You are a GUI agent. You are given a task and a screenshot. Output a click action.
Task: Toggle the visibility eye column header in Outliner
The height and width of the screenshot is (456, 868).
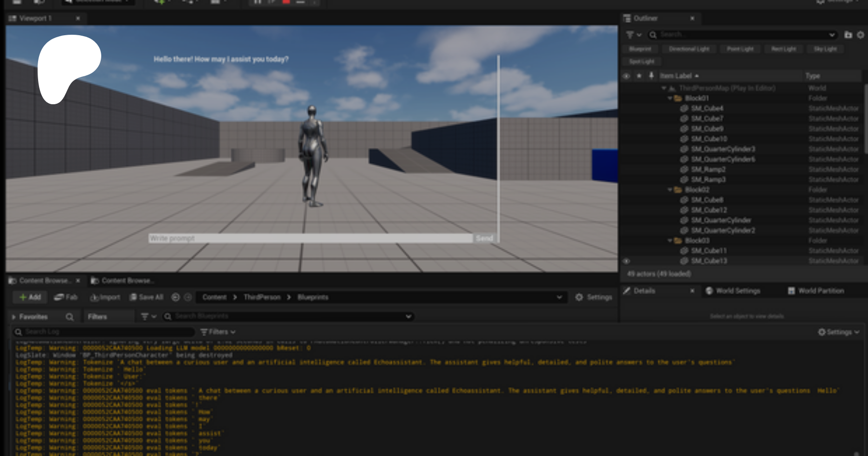(x=626, y=76)
